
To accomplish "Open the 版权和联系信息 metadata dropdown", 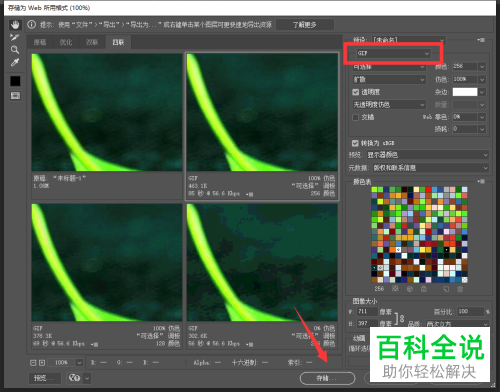I will pyautogui.click(x=431, y=168).
